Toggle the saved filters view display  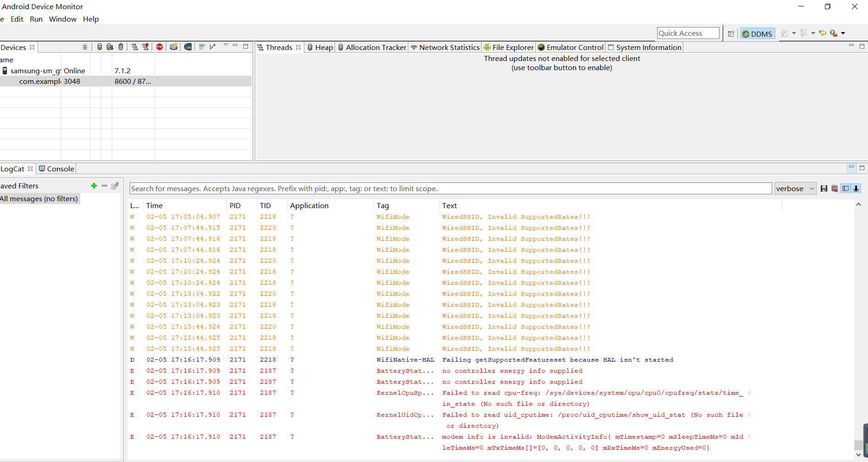coord(846,188)
